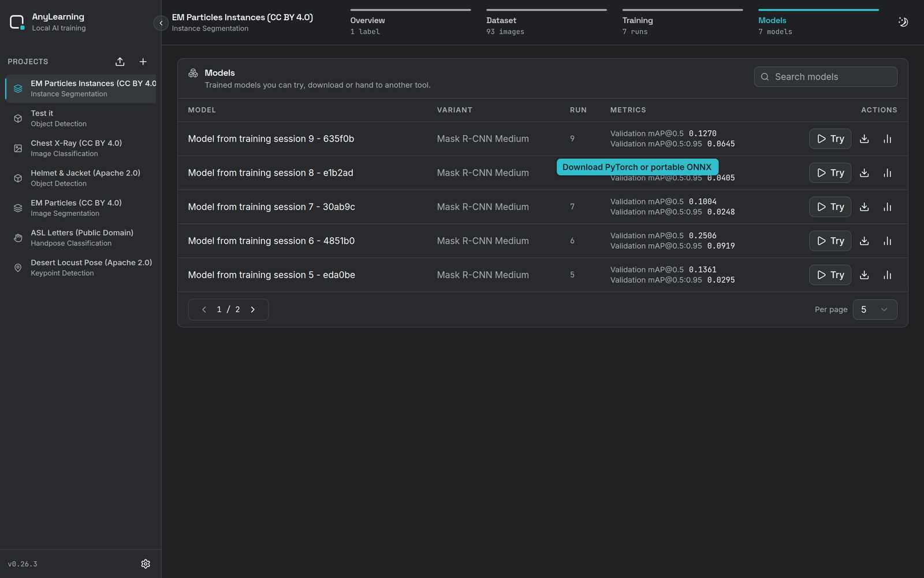This screenshot has height=578, width=924.
Task: View metrics chart for session 7 model
Action: tap(888, 207)
